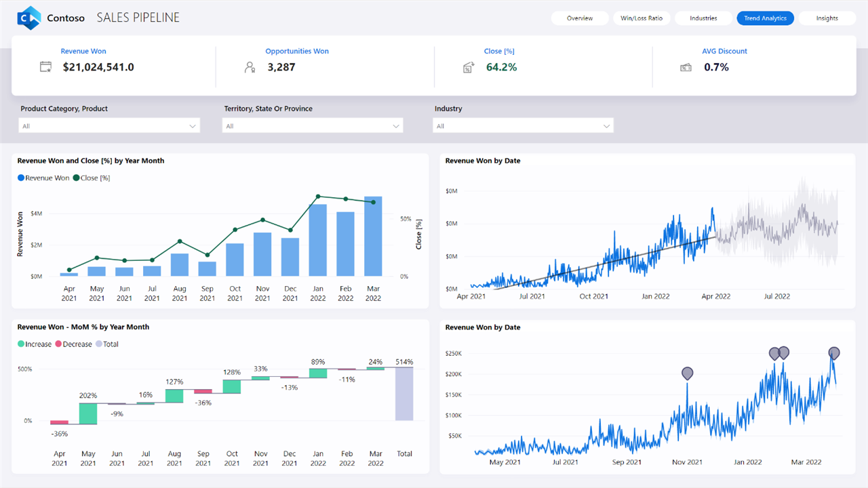This screenshot has width=868, height=488.
Task: Click the Decrease legend swatch
Action: [x=58, y=344]
